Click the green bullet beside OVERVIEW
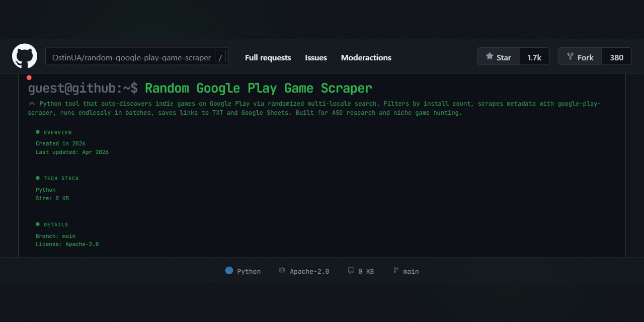The height and width of the screenshot is (322, 644). [38, 132]
